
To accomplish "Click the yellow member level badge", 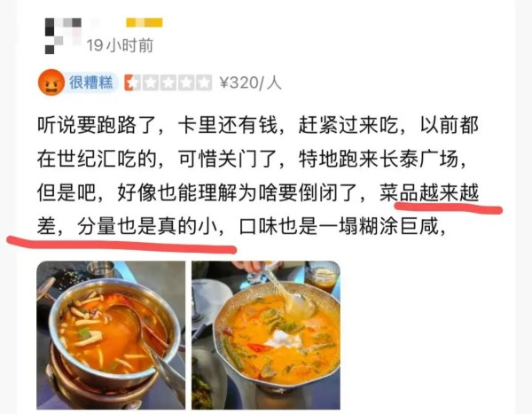I will (145, 23).
